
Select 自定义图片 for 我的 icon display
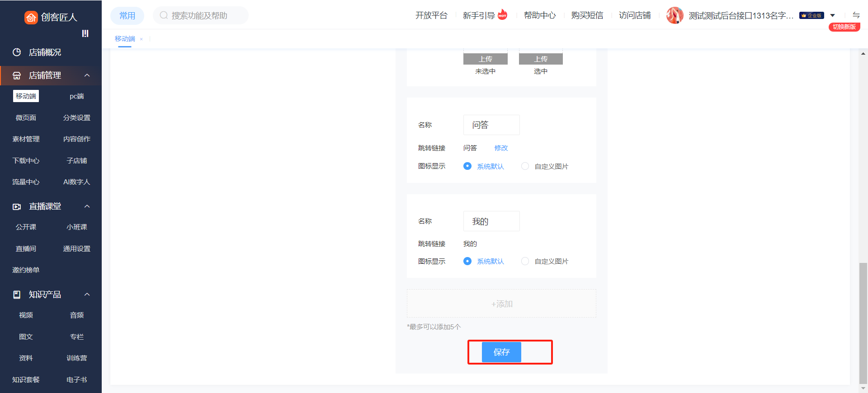(525, 261)
